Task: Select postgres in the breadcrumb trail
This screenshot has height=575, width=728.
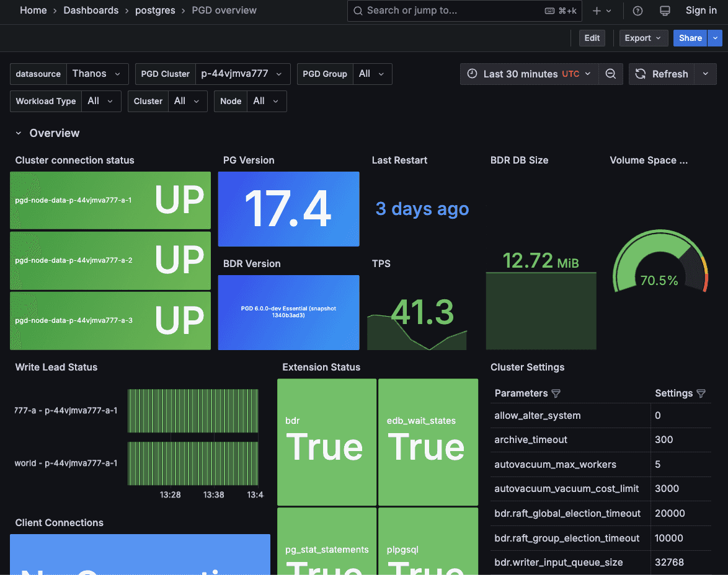Action: coord(155,11)
